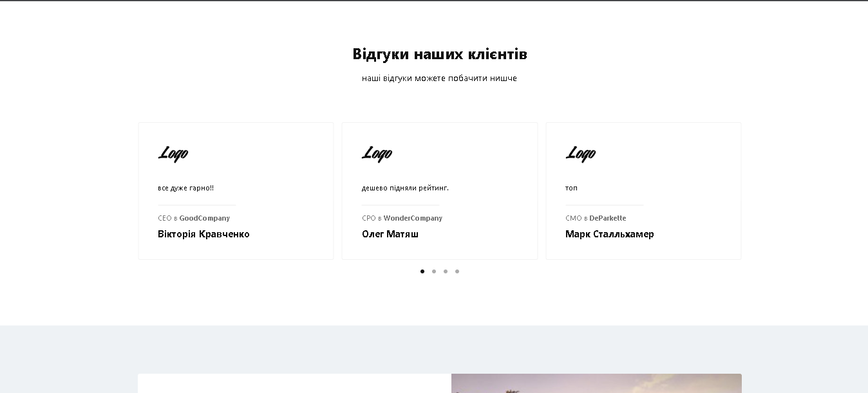Select the third carousel pagination dot

(446, 271)
